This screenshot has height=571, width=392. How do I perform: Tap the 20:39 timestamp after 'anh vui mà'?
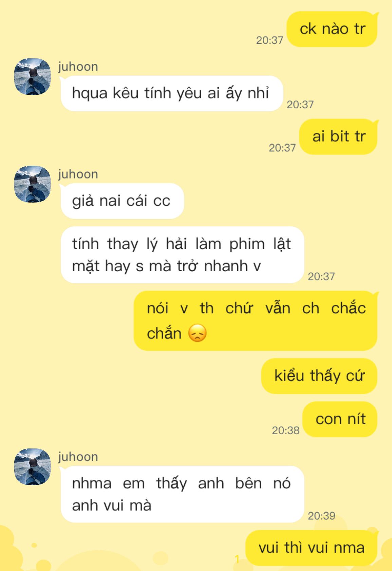(321, 516)
